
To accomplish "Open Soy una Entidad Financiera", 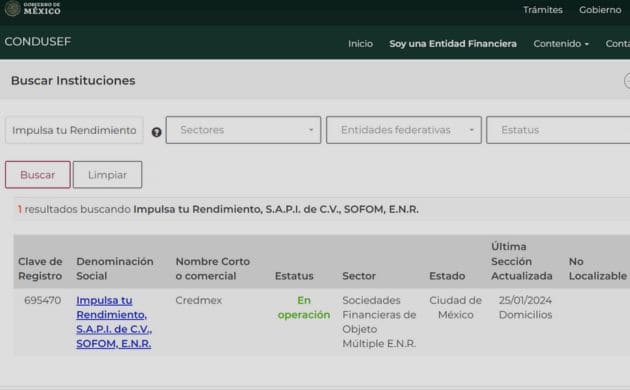I will (453, 44).
